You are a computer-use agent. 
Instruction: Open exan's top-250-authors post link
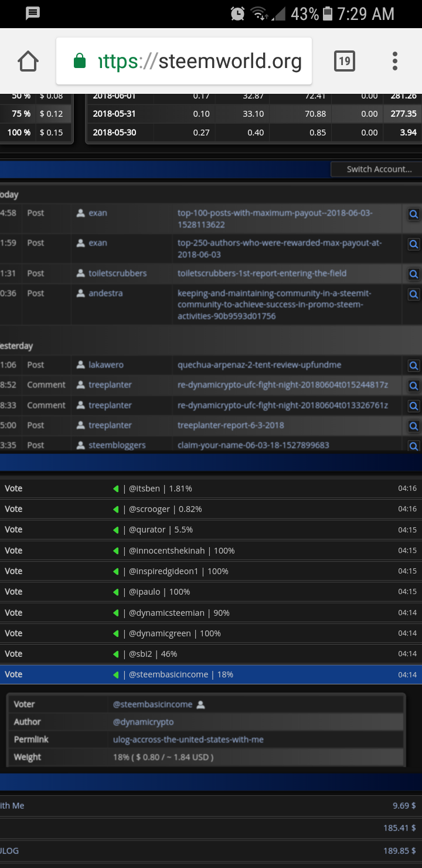click(280, 249)
